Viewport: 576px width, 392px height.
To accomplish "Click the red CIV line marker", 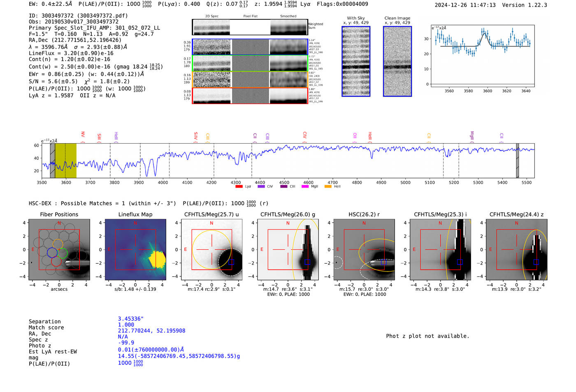I will (x=304, y=137).
